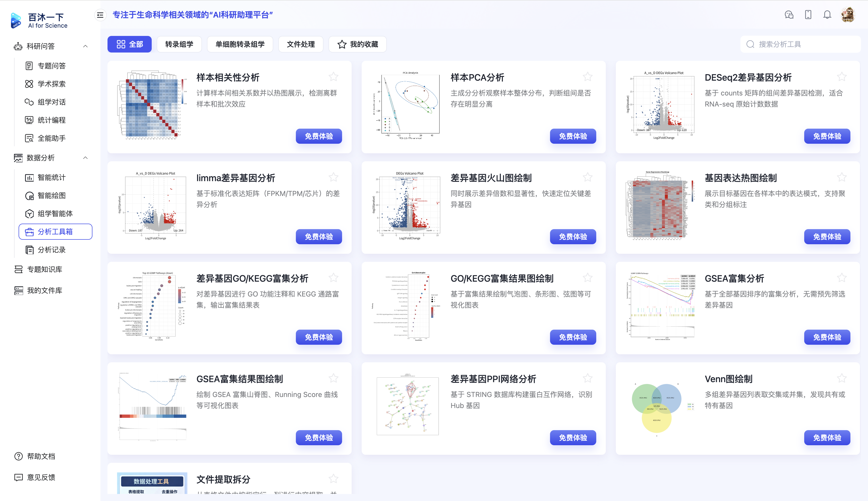Screen dimensions: 868x501
Task: Click 免费体验 for GSEA富集分析
Action: coord(827,337)
